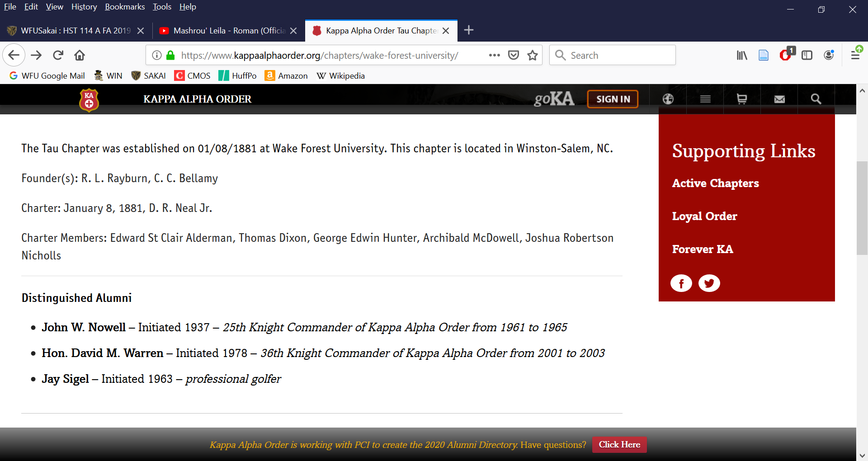The width and height of the screenshot is (868, 461).
Task: Open the SAKAI bookmark
Action: [x=148, y=75]
